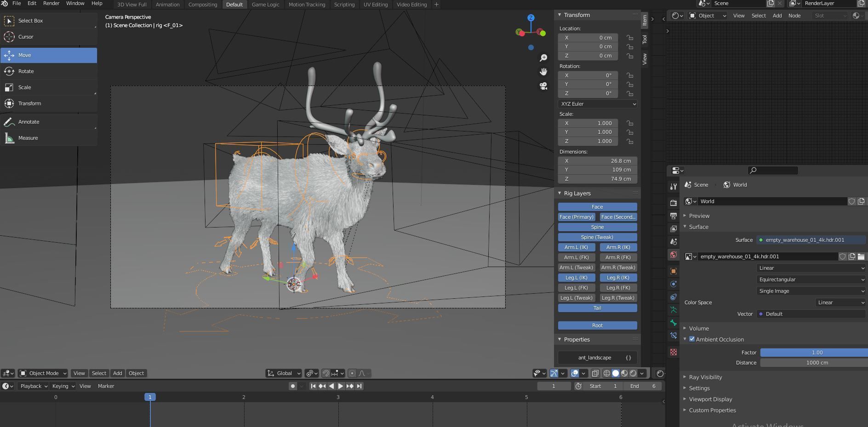Open the Window menu

[x=75, y=3]
